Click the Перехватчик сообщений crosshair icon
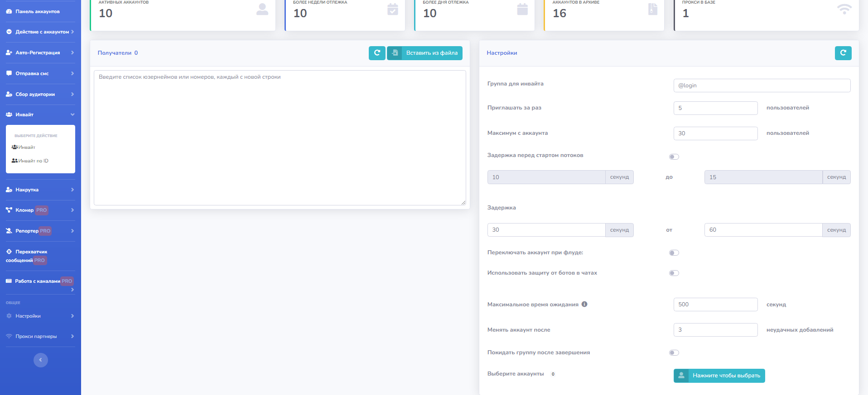868x395 pixels. click(x=9, y=252)
